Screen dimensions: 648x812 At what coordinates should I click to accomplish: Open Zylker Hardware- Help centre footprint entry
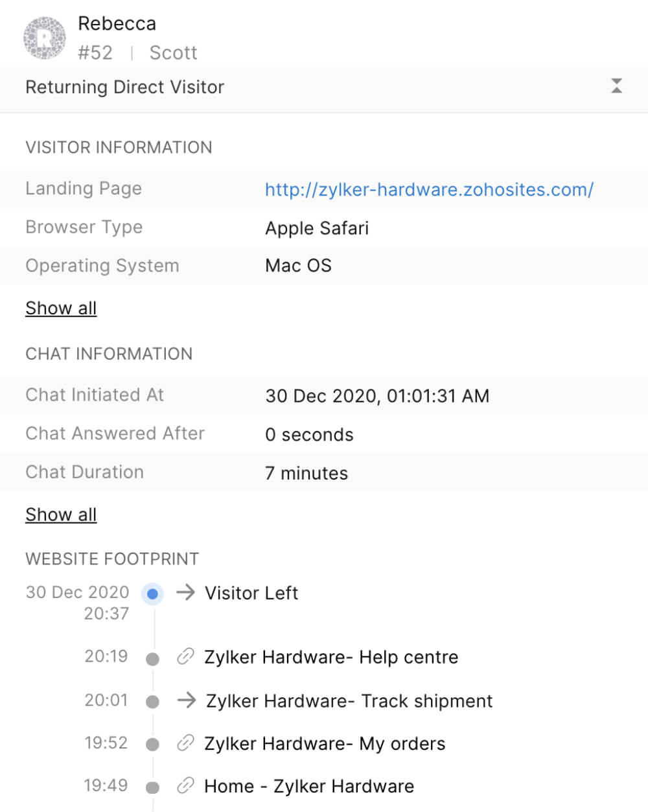click(331, 657)
